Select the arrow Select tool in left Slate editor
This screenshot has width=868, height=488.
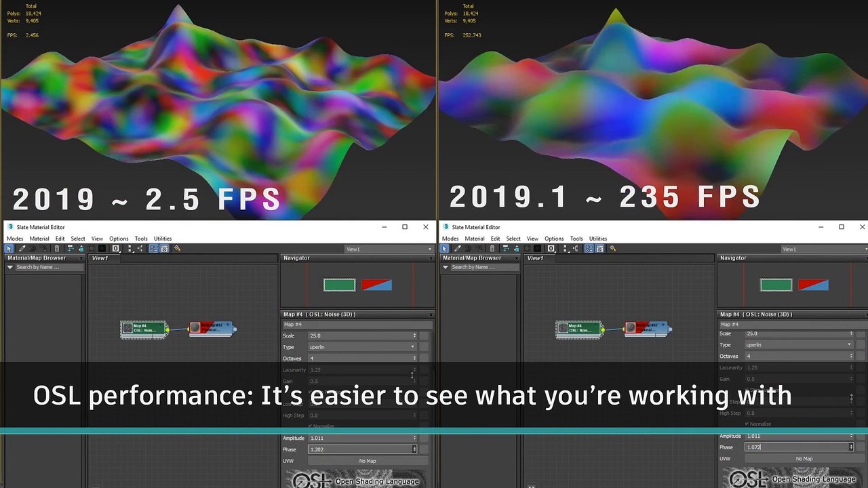pyautogui.click(x=9, y=249)
